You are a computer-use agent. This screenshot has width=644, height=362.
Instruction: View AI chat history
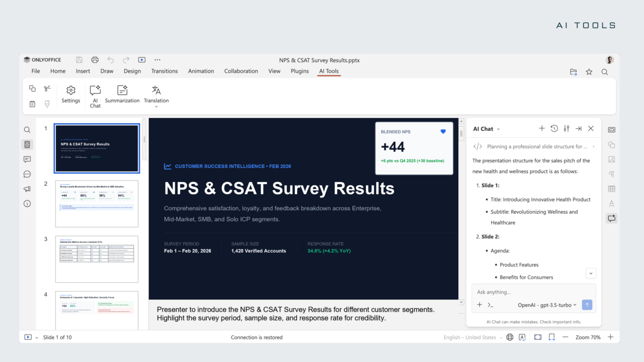554,129
